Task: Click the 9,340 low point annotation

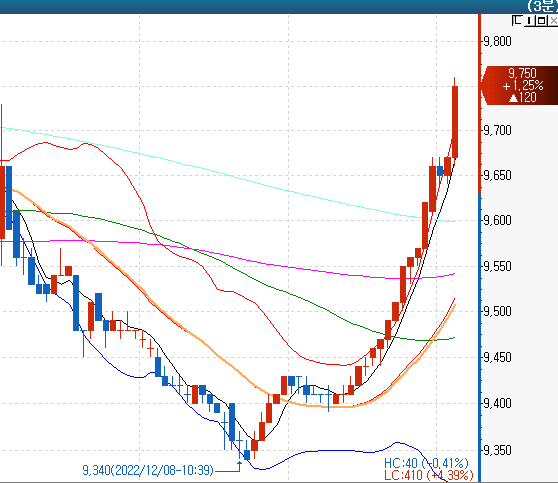Action: (x=148, y=470)
